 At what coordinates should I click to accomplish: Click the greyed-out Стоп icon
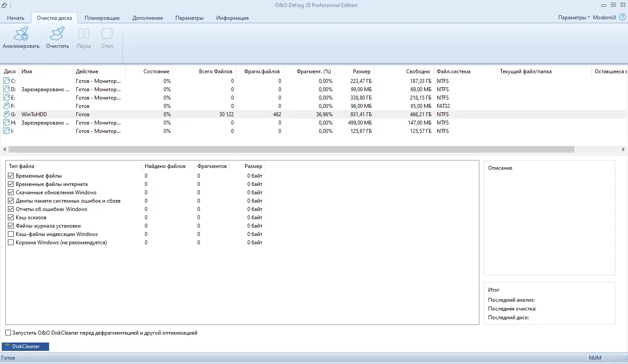(107, 33)
